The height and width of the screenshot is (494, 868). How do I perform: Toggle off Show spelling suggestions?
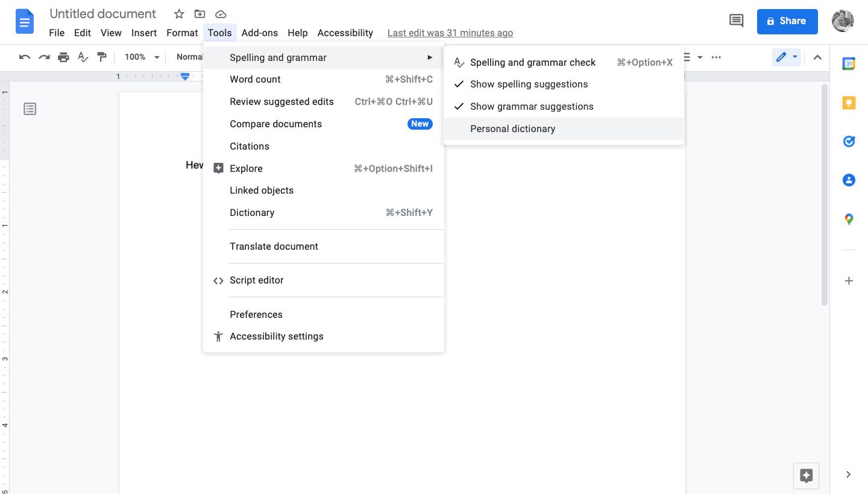(529, 84)
